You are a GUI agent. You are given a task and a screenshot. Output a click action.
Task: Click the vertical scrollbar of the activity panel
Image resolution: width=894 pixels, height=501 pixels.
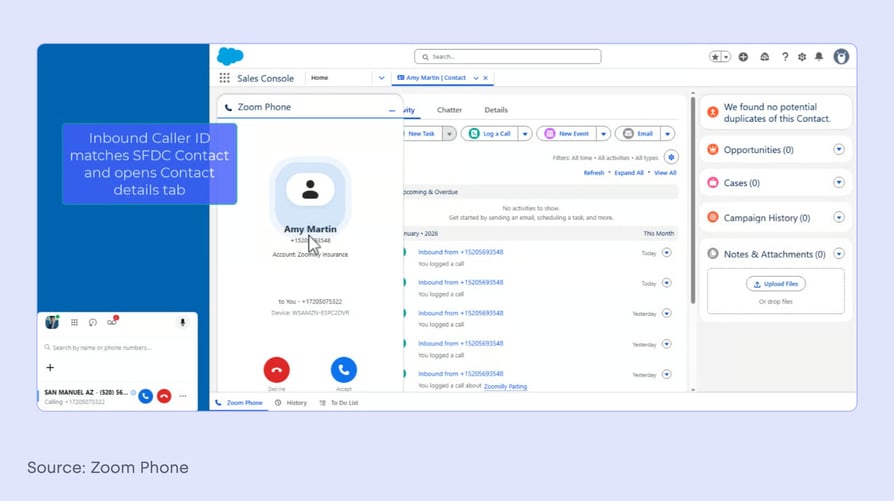(x=693, y=200)
